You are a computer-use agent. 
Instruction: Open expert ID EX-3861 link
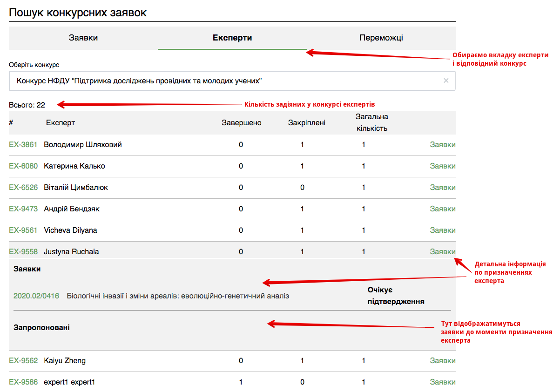tap(23, 145)
